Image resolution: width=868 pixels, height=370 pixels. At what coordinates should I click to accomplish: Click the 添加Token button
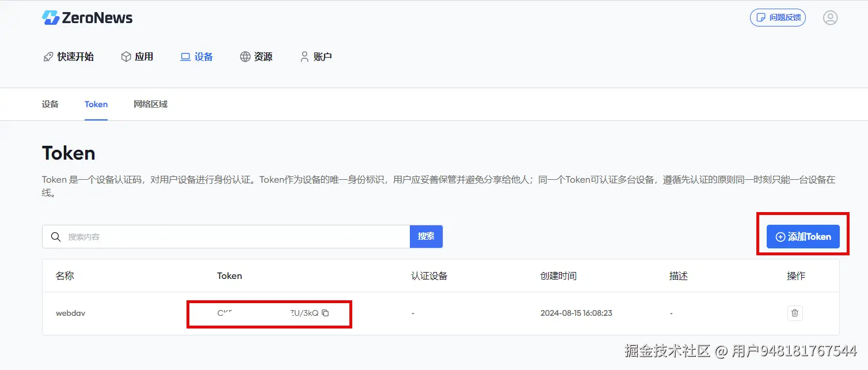[x=803, y=236]
